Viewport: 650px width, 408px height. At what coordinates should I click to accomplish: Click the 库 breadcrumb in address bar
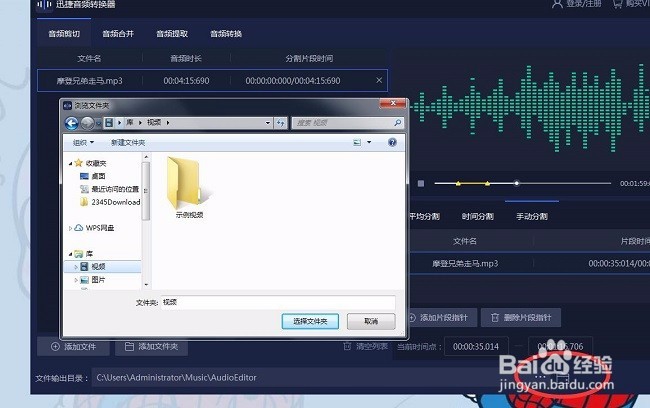[x=130, y=122]
